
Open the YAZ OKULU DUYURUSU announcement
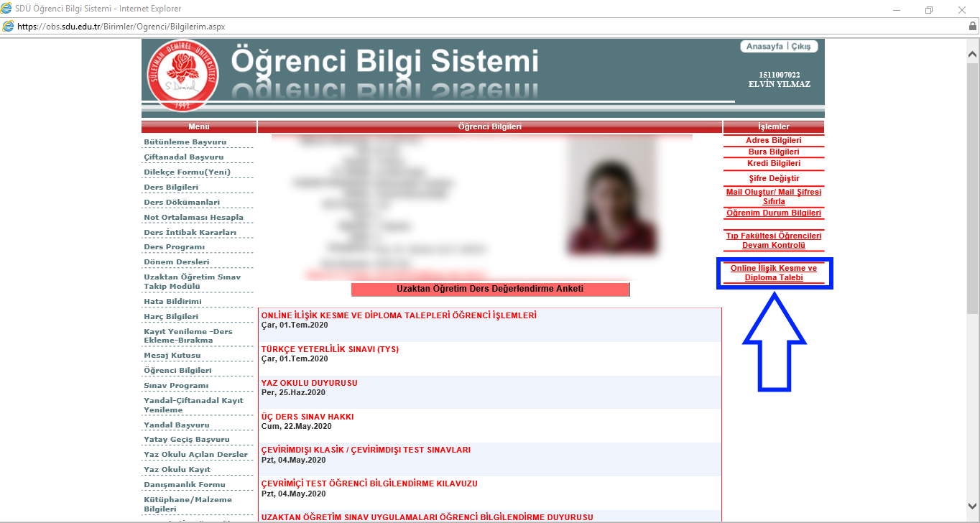pyautogui.click(x=309, y=383)
